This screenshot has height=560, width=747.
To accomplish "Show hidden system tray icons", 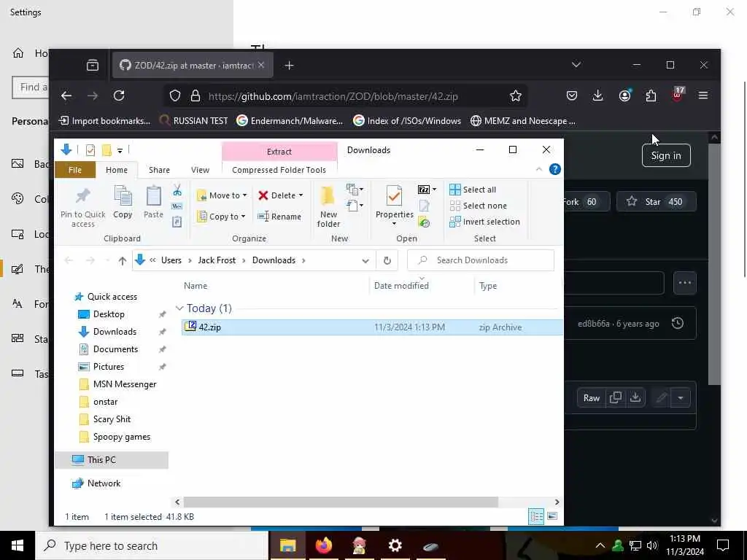I will point(600,545).
